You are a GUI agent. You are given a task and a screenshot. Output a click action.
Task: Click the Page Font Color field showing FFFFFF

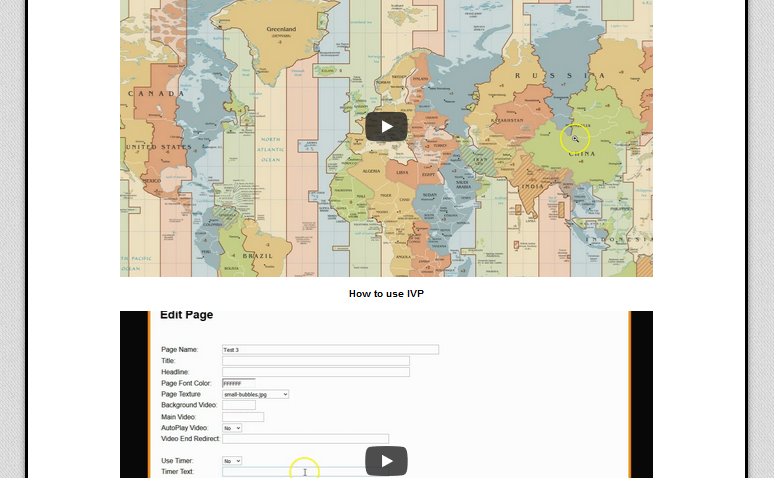[x=238, y=383]
